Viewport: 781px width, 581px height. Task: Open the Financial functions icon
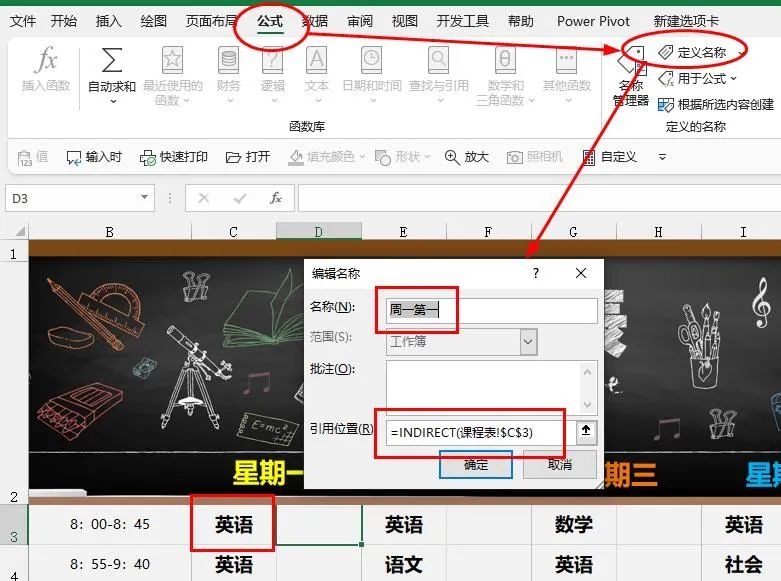coord(229,60)
